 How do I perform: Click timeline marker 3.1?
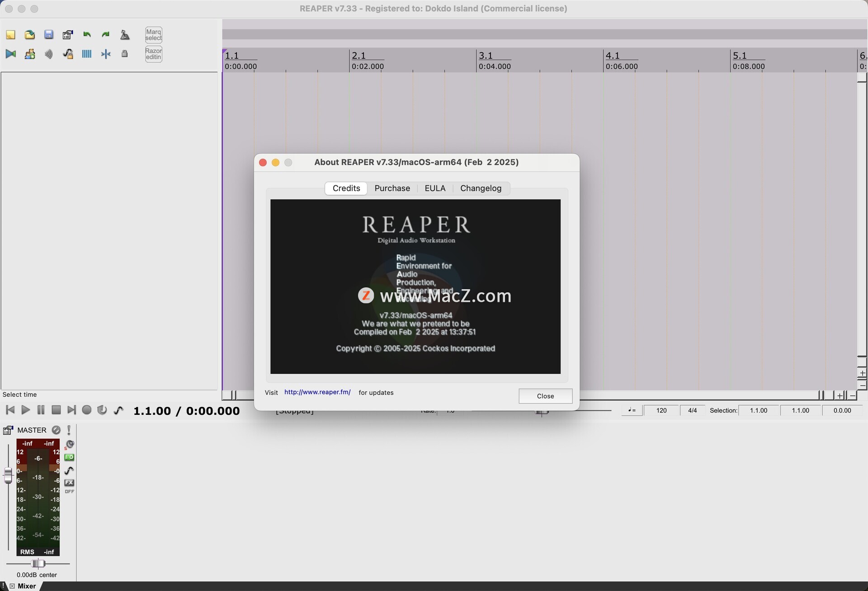(486, 56)
